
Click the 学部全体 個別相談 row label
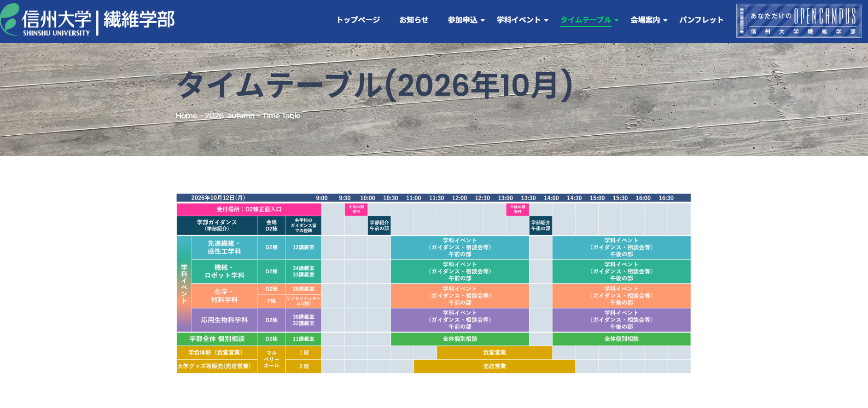(x=217, y=339)
